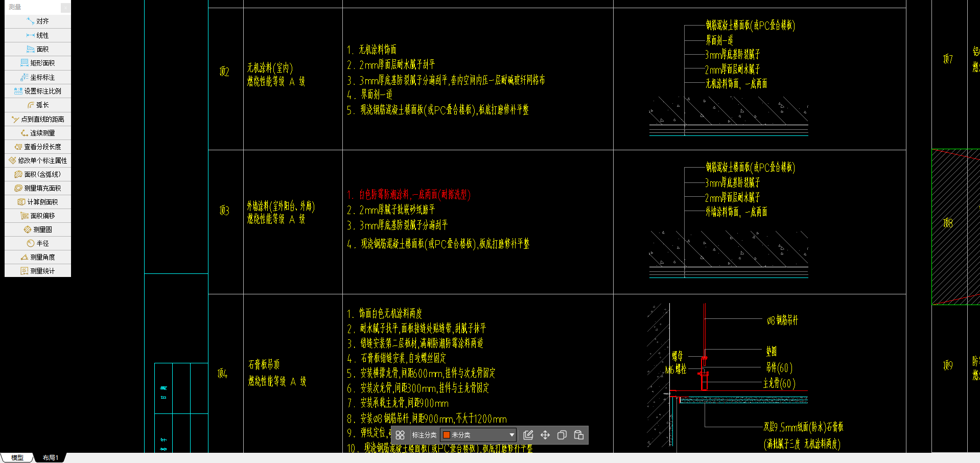Click the annotation category grid icon
Viewport: 980px width, 463px height.
[400, 435]
